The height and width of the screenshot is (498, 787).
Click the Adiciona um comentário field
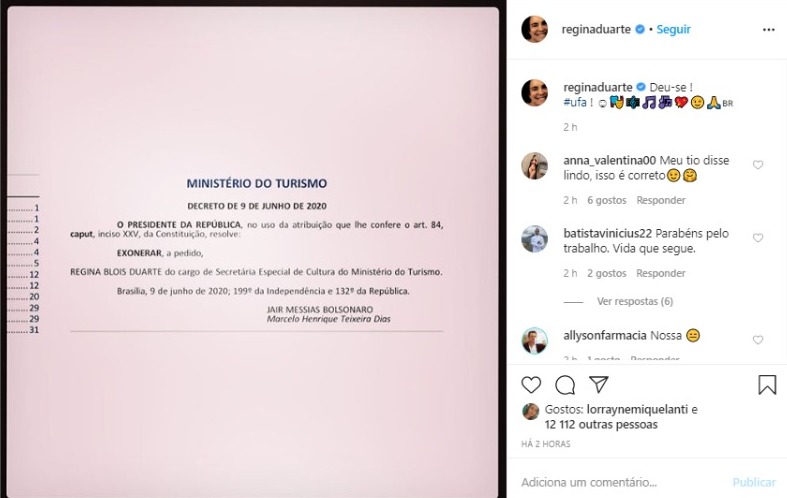[622, 482]
